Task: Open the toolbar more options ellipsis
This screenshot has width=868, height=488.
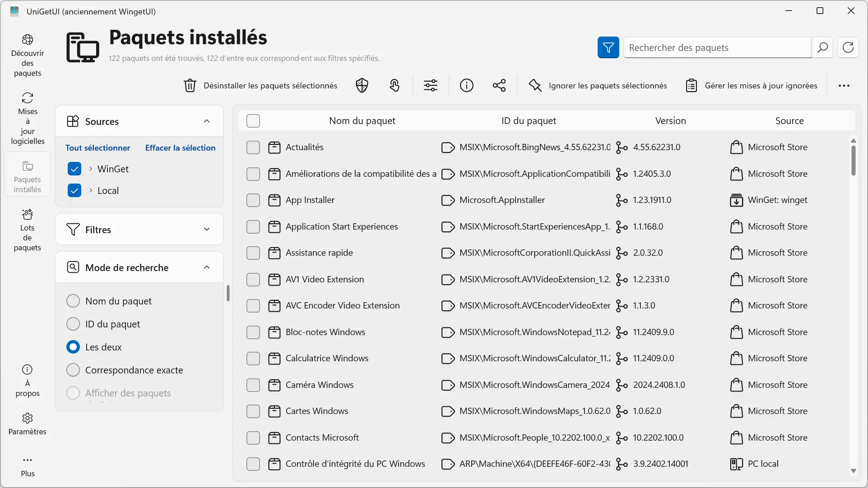Action: (844, 85)
